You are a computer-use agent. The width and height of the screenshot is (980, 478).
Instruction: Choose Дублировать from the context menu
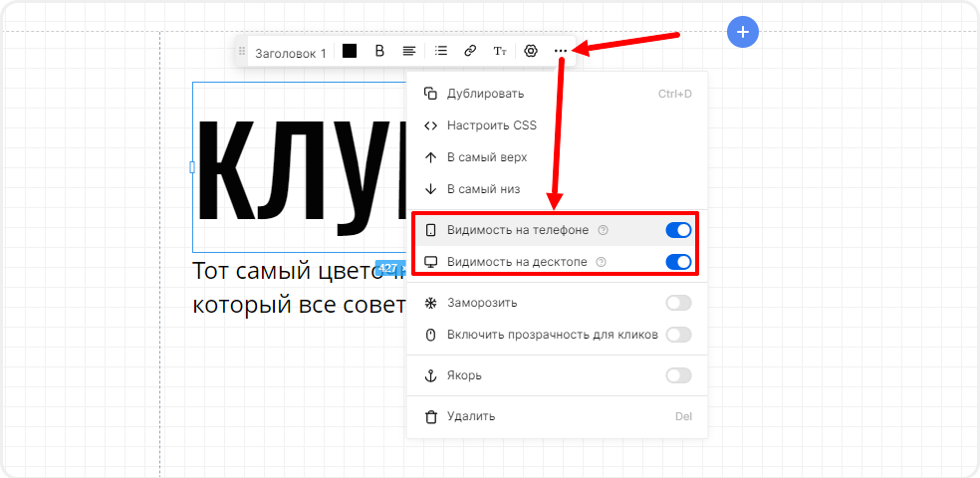[x=557, y=94]
